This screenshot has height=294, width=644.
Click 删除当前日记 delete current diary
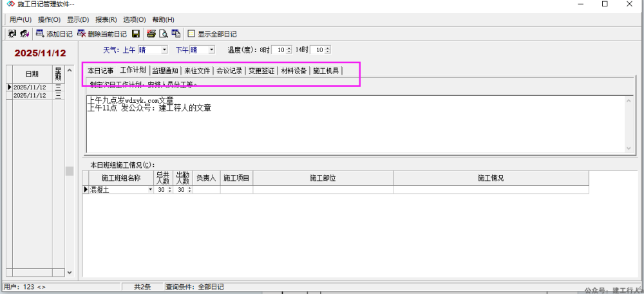[x=102, y=33]
